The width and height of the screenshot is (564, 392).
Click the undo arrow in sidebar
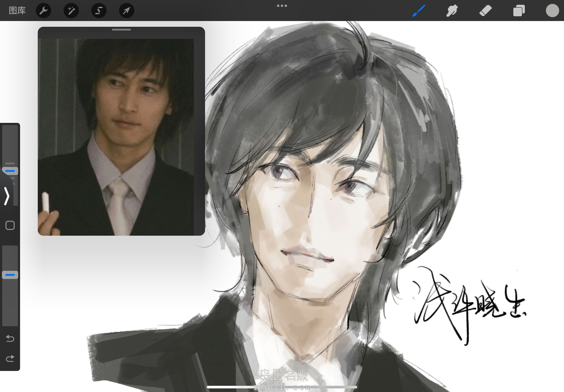tap(10, 338)
